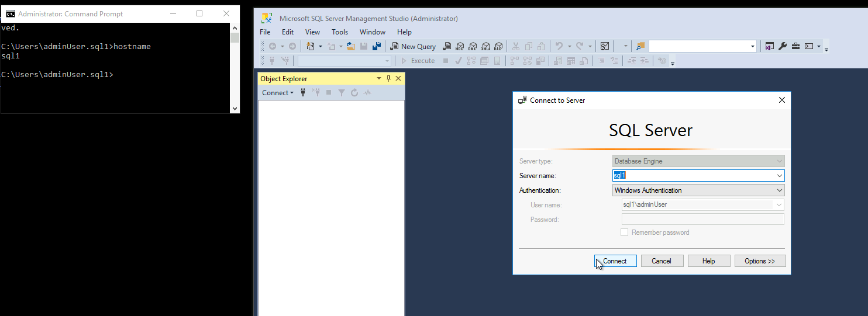Viewport: 868px width, 316px height.
Task: Open Object Explorer window position dropdown arrow
Action: pyautogui.click(x=378, y=78)
